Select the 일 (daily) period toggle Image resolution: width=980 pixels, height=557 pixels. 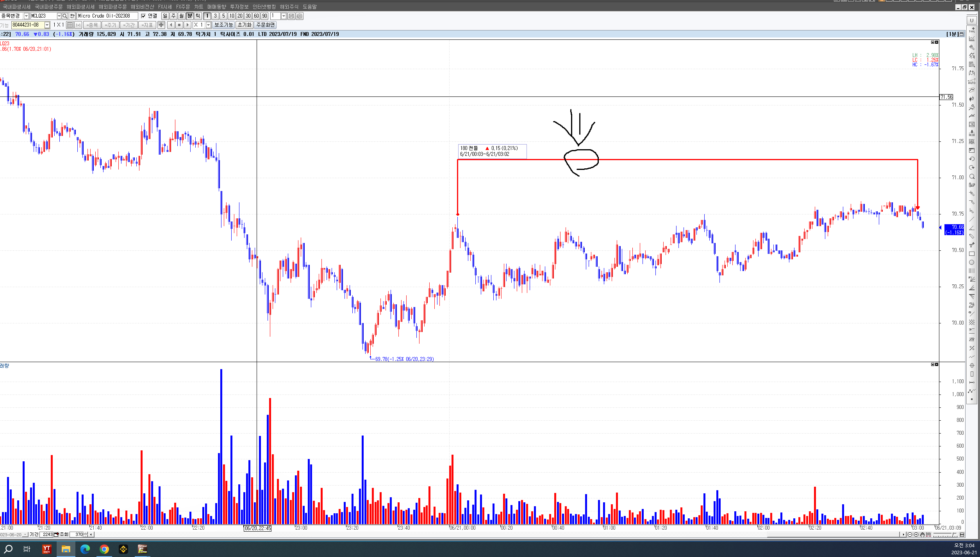pyautogui.click(x=165, y=16)
